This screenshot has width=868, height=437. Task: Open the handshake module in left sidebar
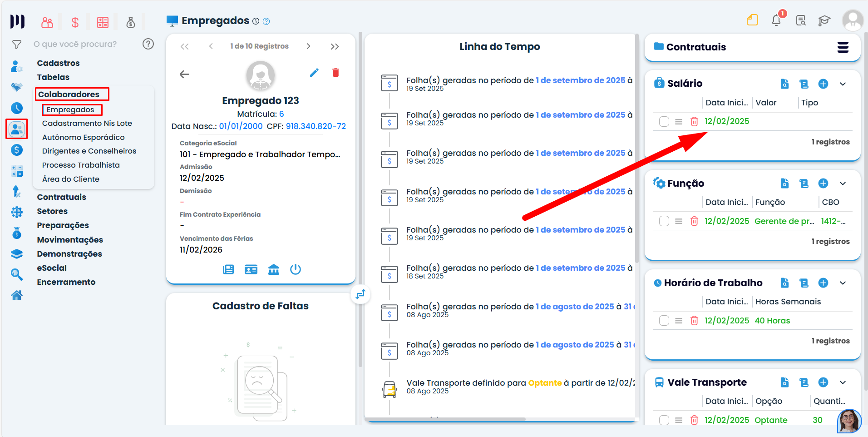[17, 87]
